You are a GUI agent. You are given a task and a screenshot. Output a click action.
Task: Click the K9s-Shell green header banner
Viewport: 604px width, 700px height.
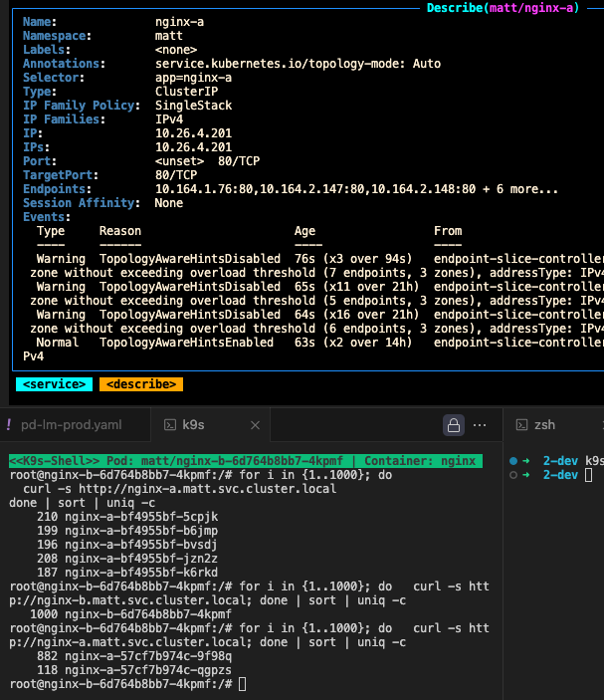[246, 461]
